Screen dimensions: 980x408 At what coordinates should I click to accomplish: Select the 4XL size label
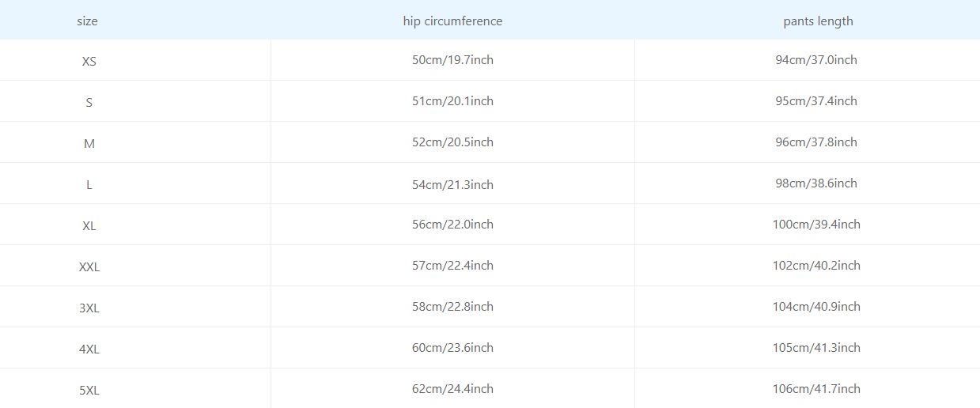click(x=89, y=349)
